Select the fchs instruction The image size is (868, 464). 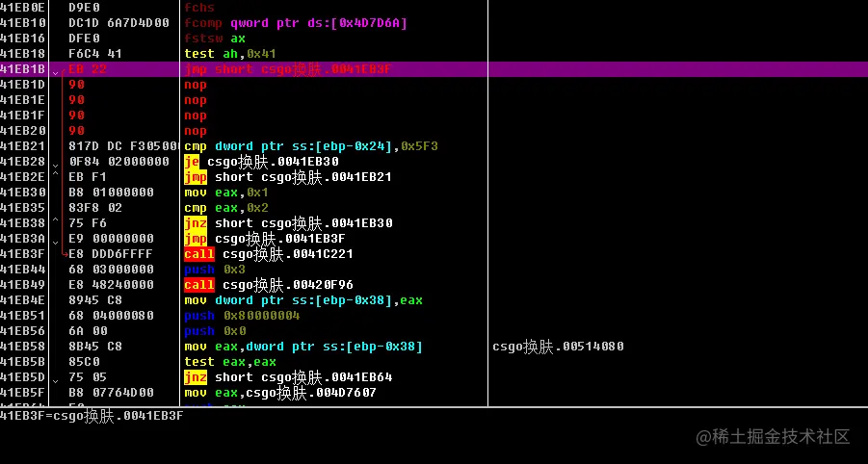pos(199,8)
